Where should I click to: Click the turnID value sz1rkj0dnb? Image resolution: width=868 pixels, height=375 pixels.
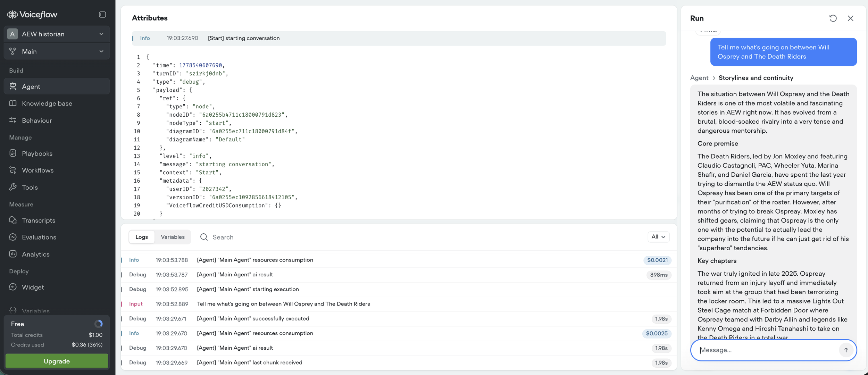[x=205, y=74]
